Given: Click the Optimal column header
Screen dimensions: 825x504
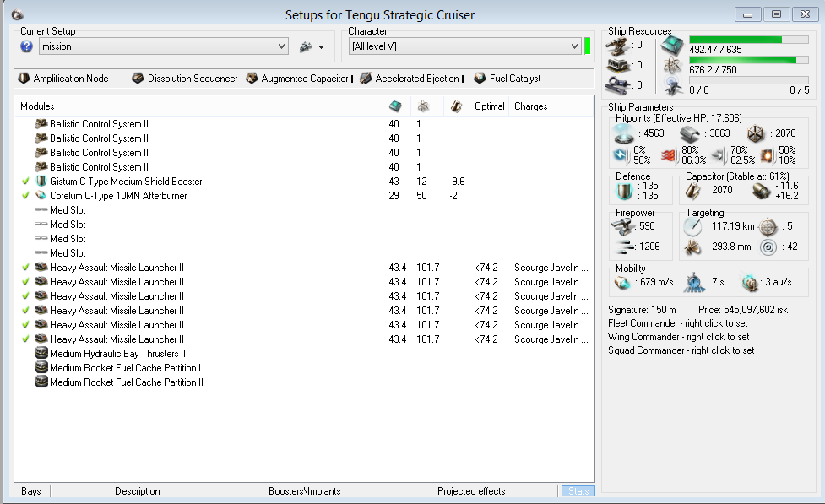Looking at the screenshot, I should point(489,106).
